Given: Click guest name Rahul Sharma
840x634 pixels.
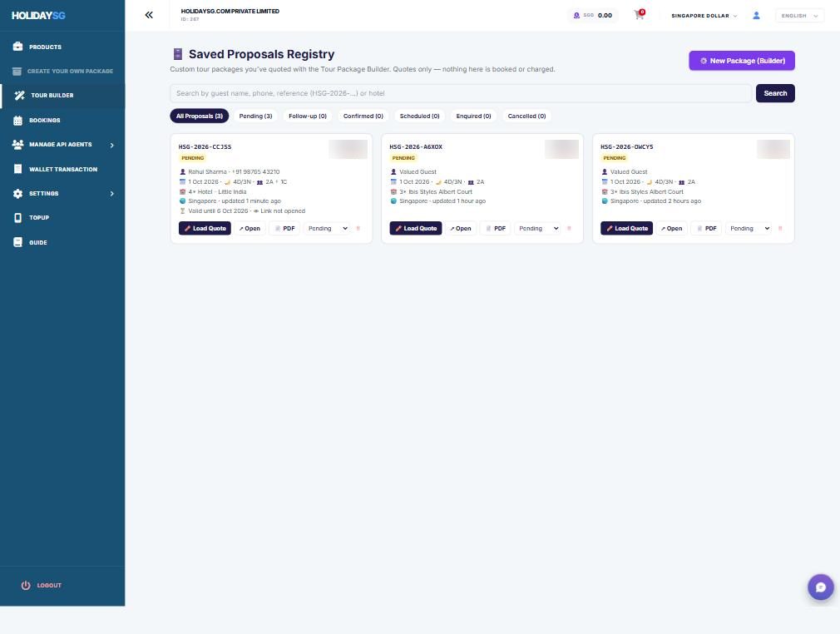Looking at the screenshot, I should (x=207, y=172).
